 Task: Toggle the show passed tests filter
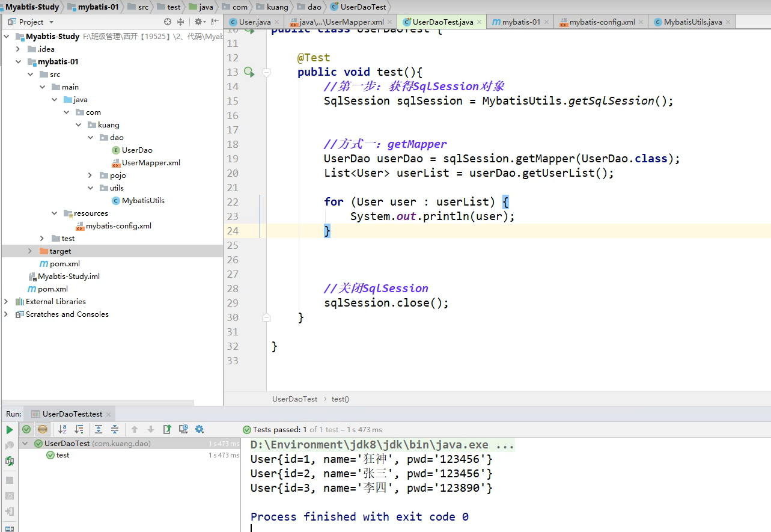click(x=26, y=429)
